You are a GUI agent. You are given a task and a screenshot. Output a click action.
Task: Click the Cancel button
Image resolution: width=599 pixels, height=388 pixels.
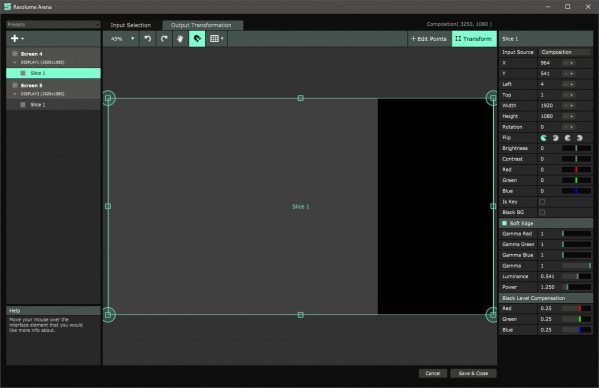point(432,373)
